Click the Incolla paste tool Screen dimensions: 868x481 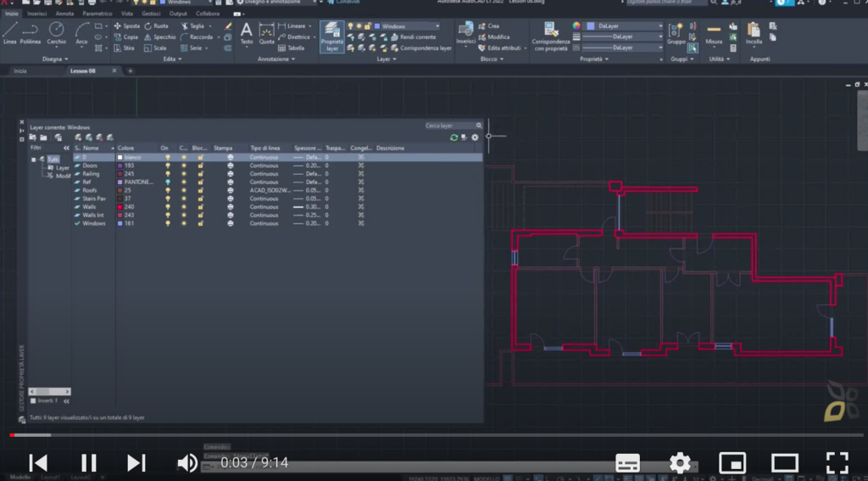754,33
